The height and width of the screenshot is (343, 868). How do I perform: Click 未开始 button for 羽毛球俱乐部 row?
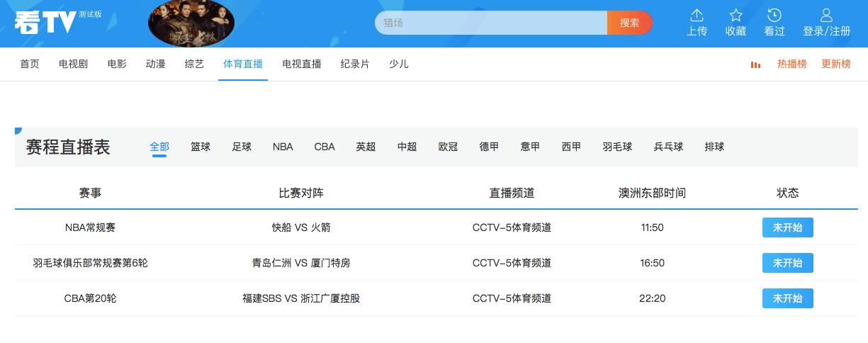pyautogui.click(x=788, y=263)
